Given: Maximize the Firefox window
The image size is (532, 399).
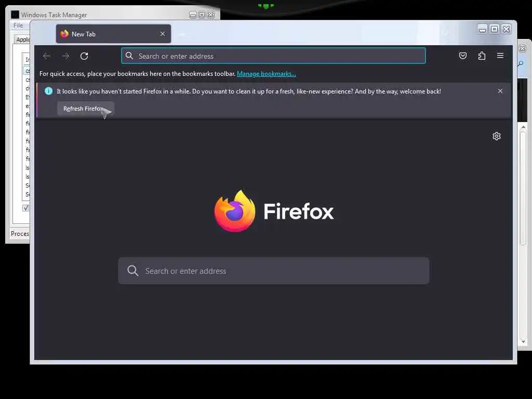Looking at the screenshot, I should click(x=495, y=29).
